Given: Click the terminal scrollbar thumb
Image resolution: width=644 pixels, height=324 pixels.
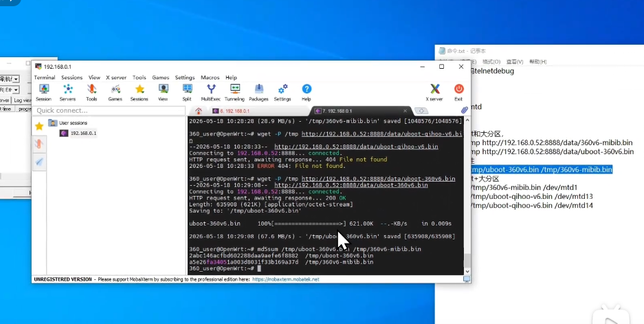Looking at the screenshot, I should tap(467, 261).
